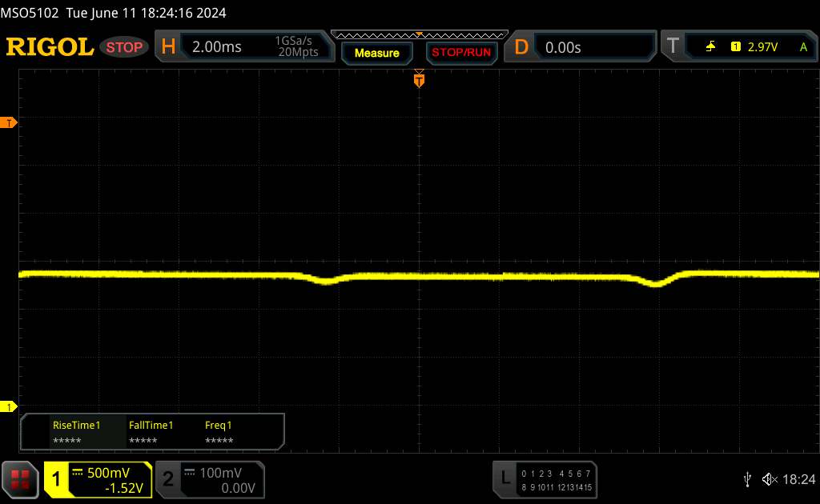Screen dimensions: 820x504
Task: Open the Measure menu
Action: pos(376,53)
